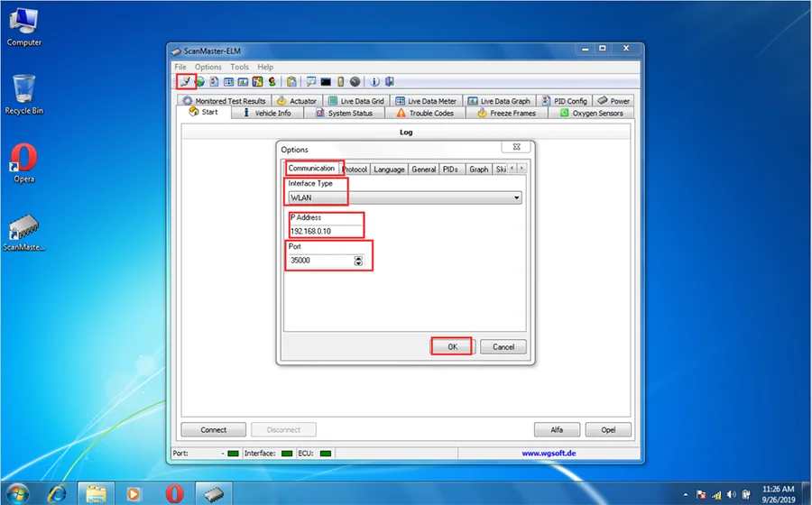Cancel the Options dialog

pos(503,346)
